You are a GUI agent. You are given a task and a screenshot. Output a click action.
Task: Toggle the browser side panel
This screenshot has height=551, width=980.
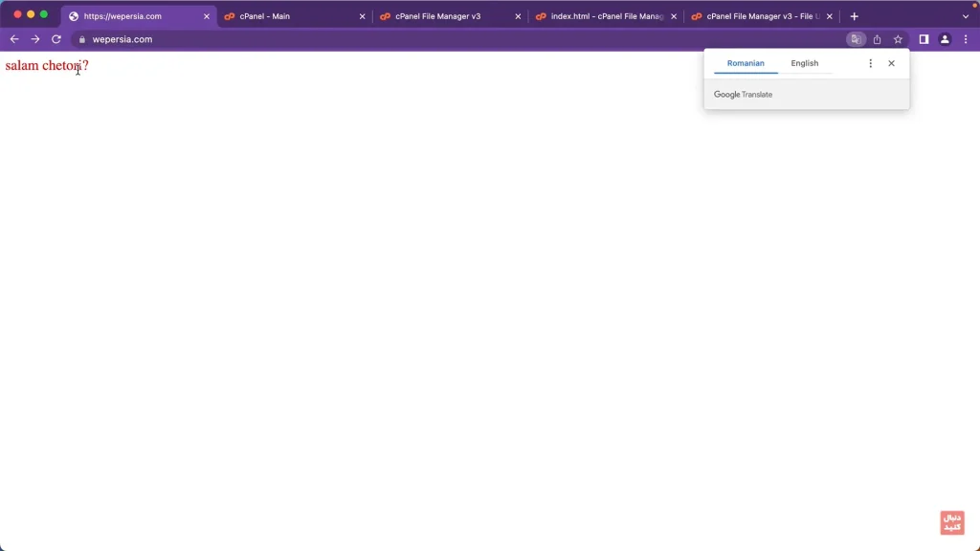tap(924, 39)
